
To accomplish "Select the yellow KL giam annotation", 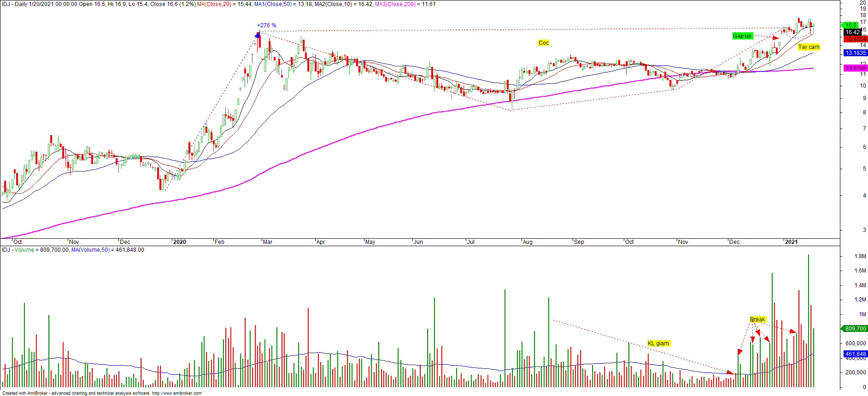I will point(658,343).
